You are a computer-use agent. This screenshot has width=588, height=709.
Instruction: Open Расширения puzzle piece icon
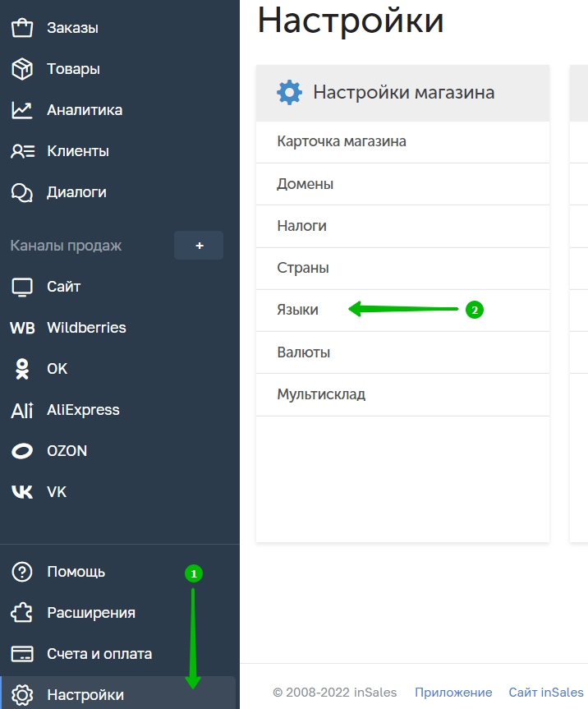point(22,613)
